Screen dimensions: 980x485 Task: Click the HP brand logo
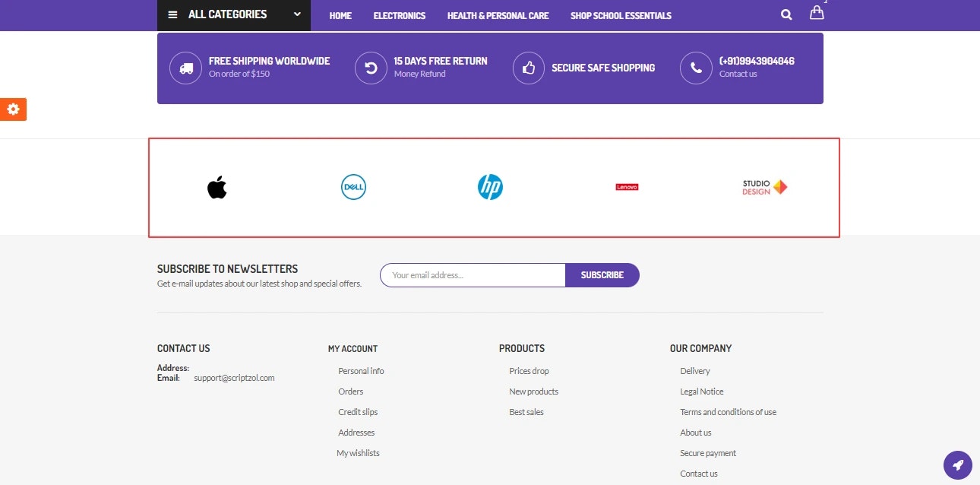(490, 187)
